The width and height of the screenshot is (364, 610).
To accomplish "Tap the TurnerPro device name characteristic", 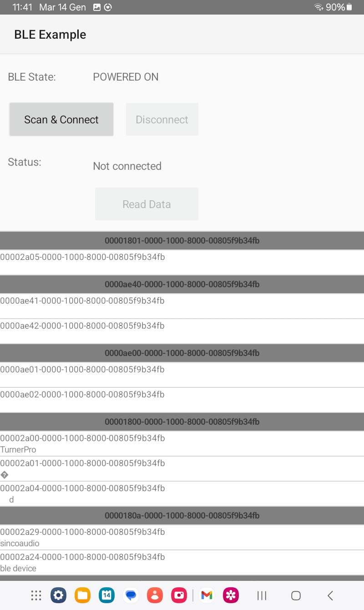I will (x=182, y=443).
